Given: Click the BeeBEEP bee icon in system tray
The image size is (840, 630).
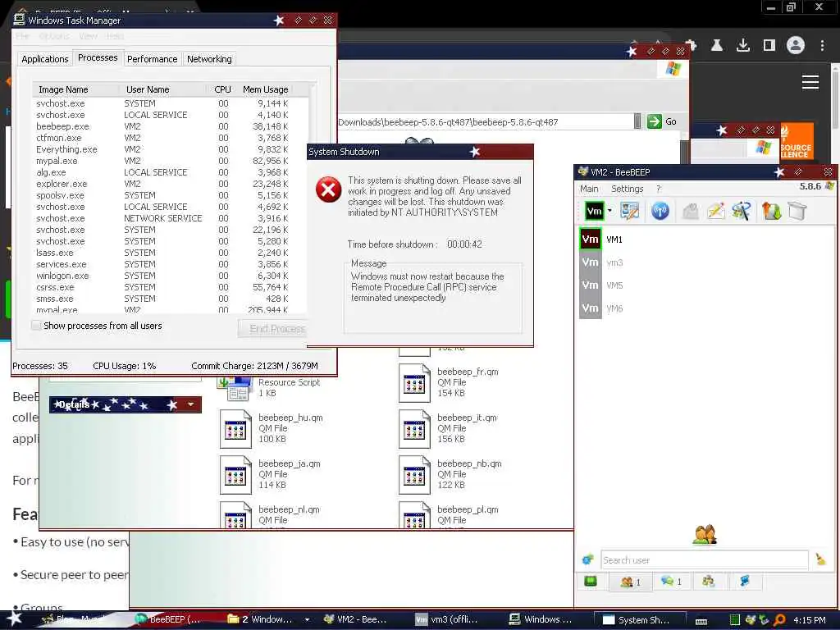Looking at the screenshot, I should coord(751,620).
